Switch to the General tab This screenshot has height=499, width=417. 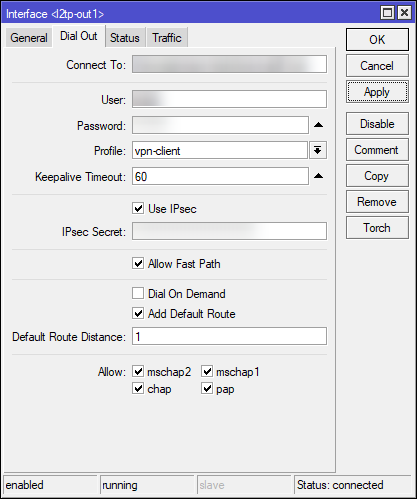pyautogui.click(x=29, y=38)
